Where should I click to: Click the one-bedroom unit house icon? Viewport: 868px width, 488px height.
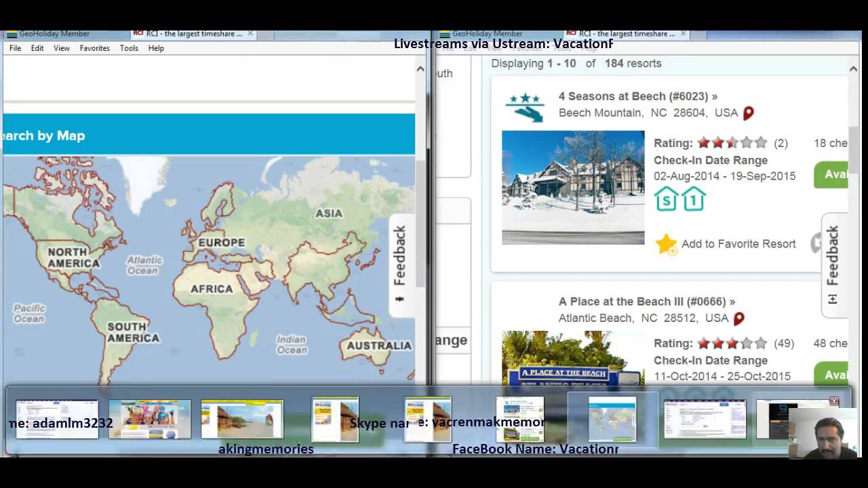point(694,199)
